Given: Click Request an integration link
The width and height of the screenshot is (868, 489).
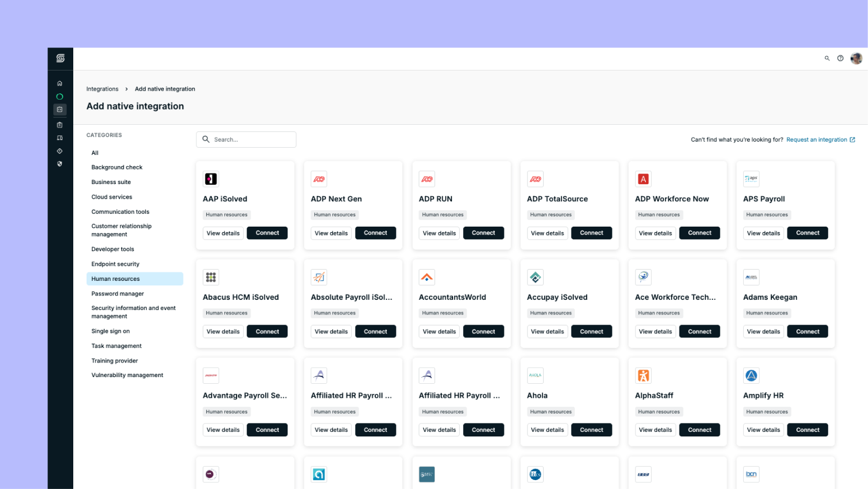Looking at the screenshot, I should pos(817,139).
